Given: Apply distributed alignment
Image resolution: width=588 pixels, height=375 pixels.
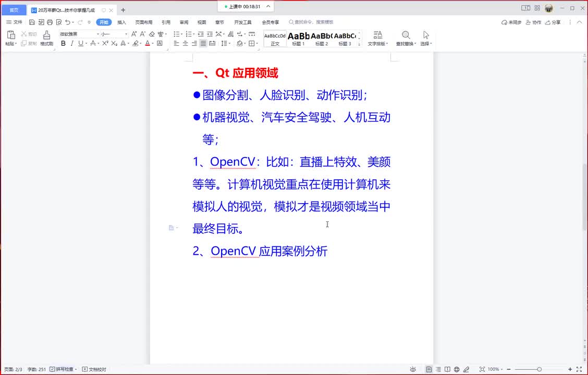Looking at the screenshot, I should (x=212, y=43).
